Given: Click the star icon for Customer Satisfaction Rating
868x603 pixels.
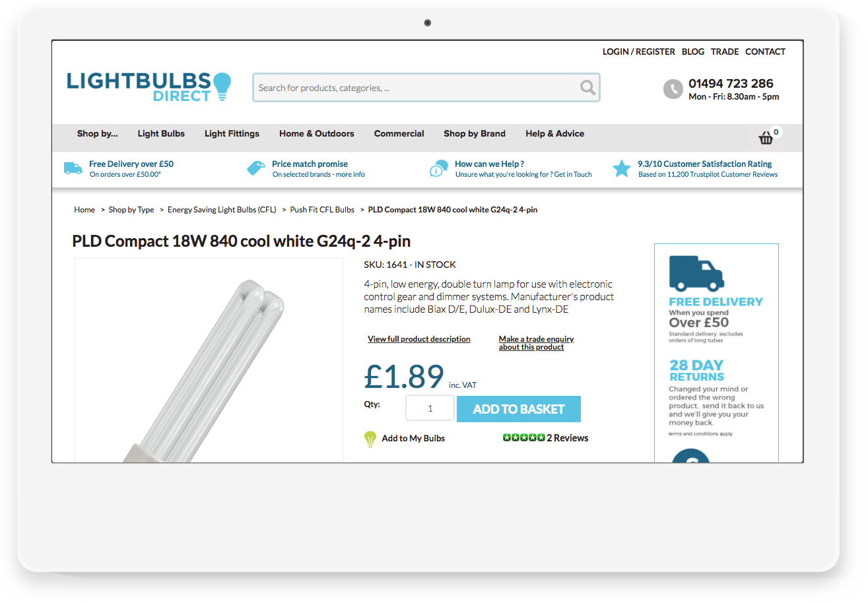Looking at the screenshot, I should 621,168.
